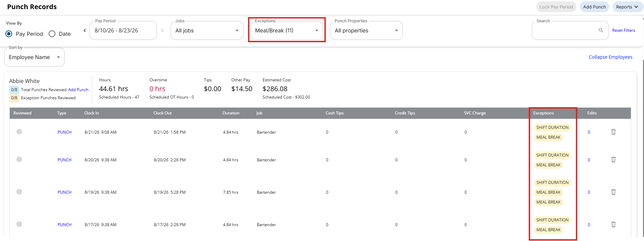Open the Punch Properties dropdown
This screenshot has height=241, width=644.
(x=366, y=30)
